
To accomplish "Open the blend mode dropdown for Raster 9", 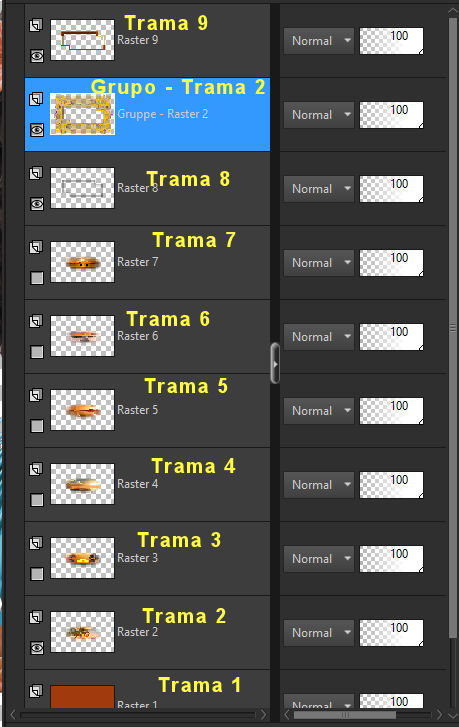I will coord(319,41).
